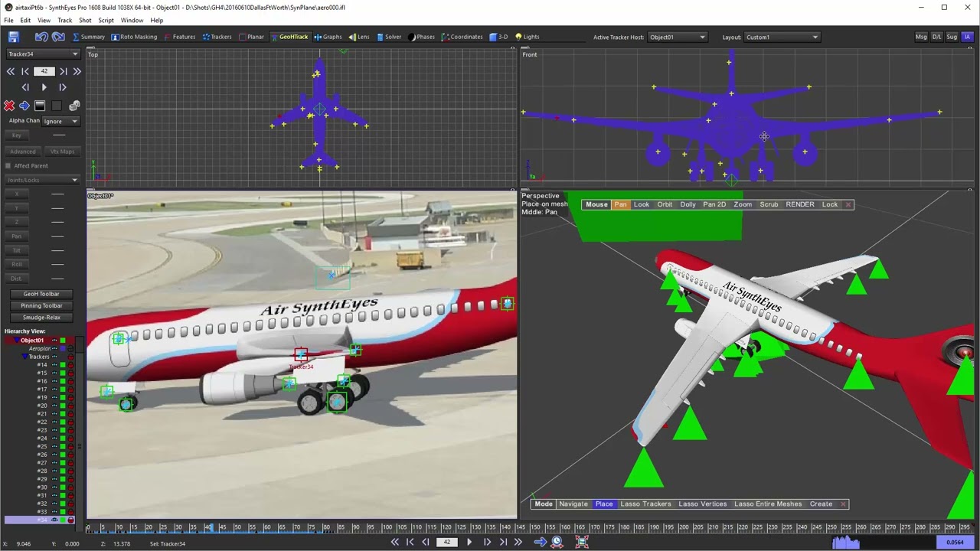Click the green color swatch for tracker #17
The image size is (980, 551).
point(63,390)
